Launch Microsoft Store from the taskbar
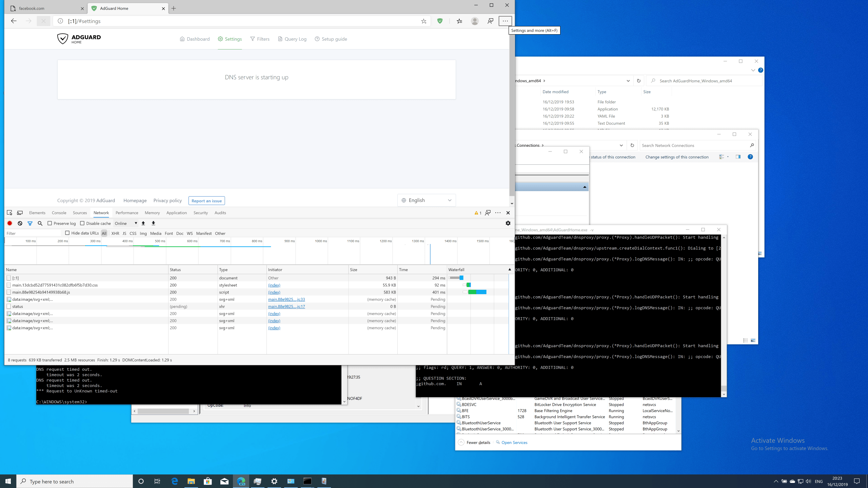868x488 pixels. [208, 481]
